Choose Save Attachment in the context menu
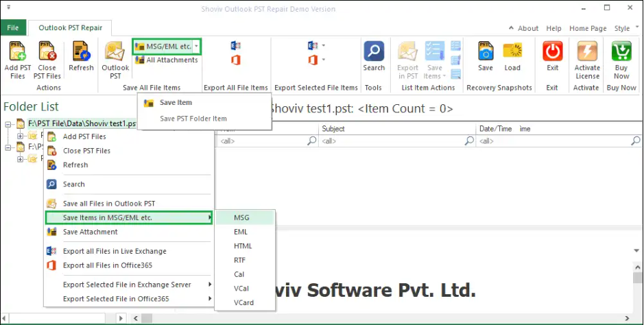Image resolution: width=644 pixels, height=325 pixels. 128,232
